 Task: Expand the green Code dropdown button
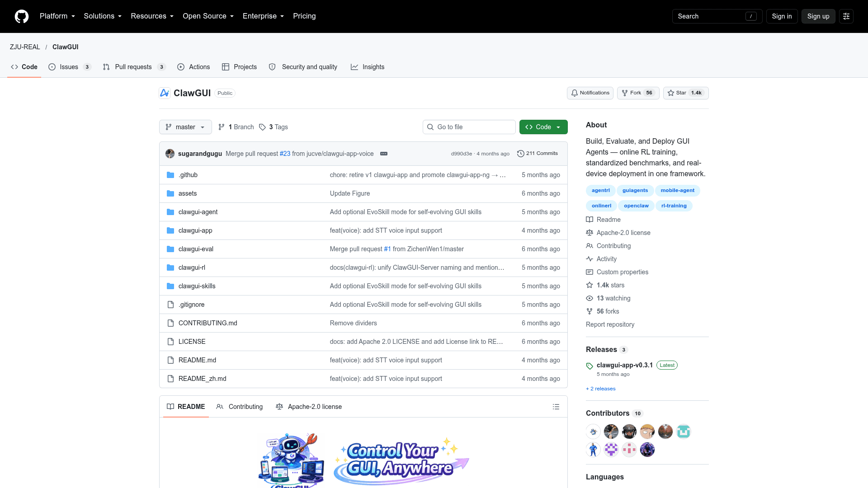543,127
